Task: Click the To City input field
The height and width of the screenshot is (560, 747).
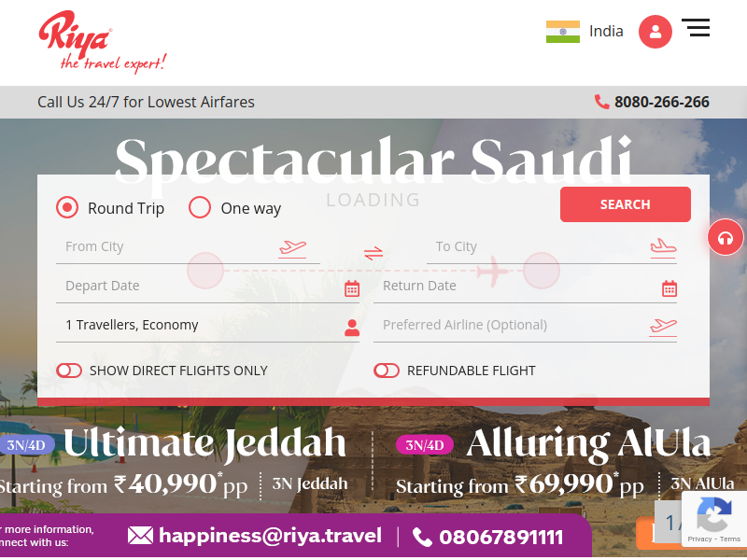Action: point(552,246)
